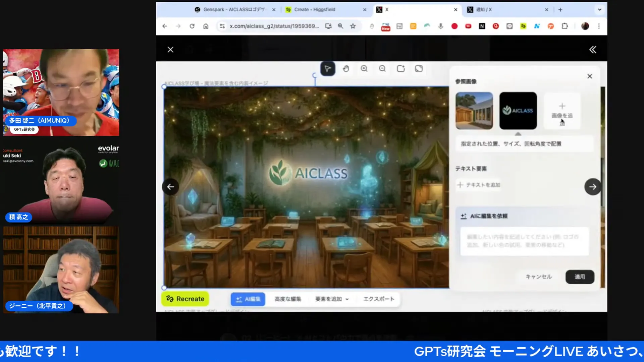Click the zoom in magnifier tool
644x362 pixels.
pos(364,69)
